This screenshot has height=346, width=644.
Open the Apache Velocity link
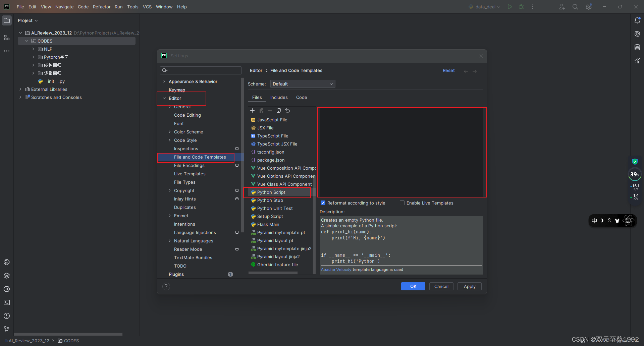click(x=336, y=270)
